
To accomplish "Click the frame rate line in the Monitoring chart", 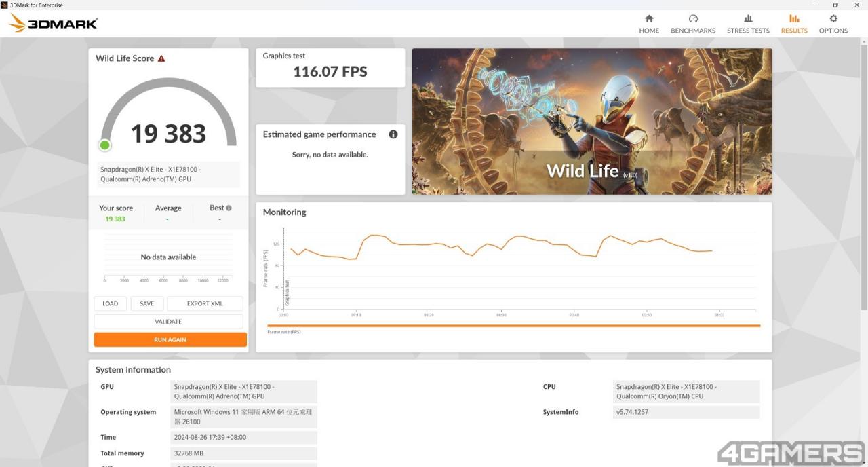I will click(x=502, y=246).
